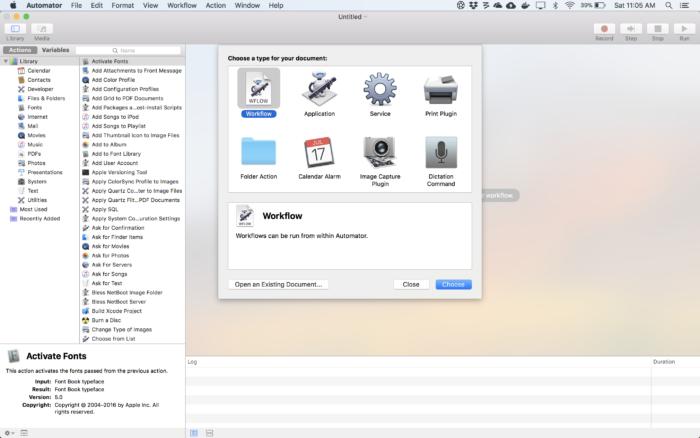Click the Wi-Fi status icon

pyautogui.click(x=570, y=5)
